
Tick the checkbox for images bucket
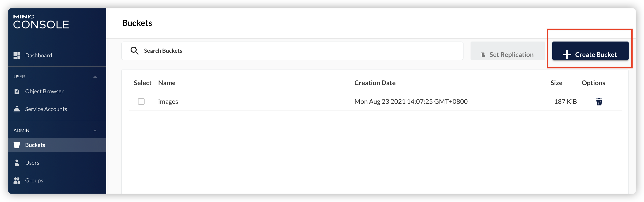point(141,101)
